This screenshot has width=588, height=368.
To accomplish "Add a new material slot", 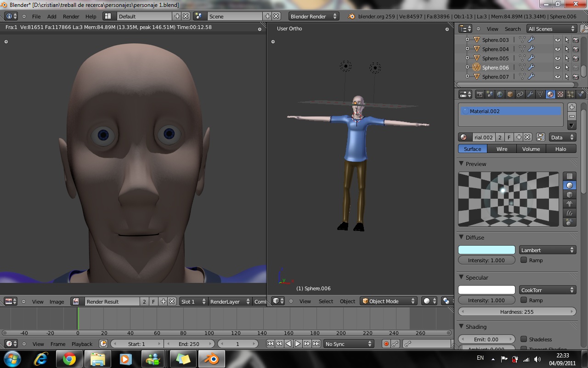I will tap(572, 107).
